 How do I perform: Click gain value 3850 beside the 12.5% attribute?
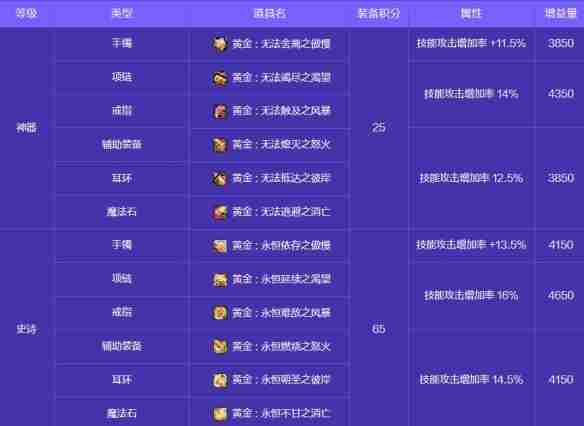pos(561,178)
